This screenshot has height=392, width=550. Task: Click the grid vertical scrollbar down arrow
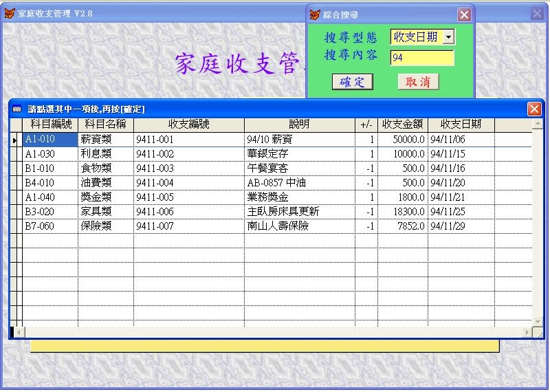click(x=538, y=321)
